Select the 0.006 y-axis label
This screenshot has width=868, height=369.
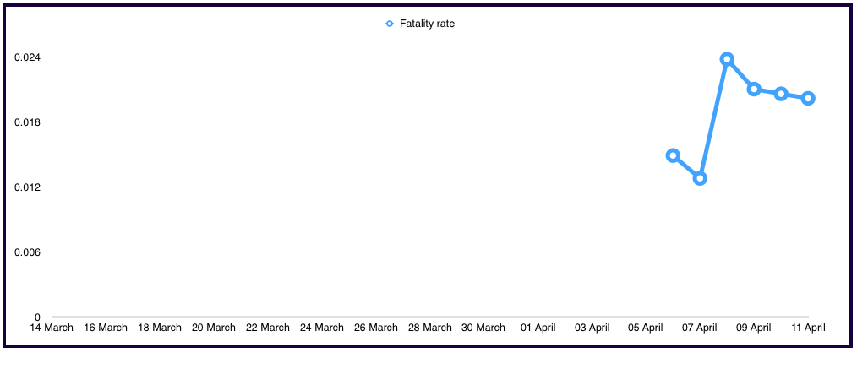pyautogui.click(x=27, y=252)
